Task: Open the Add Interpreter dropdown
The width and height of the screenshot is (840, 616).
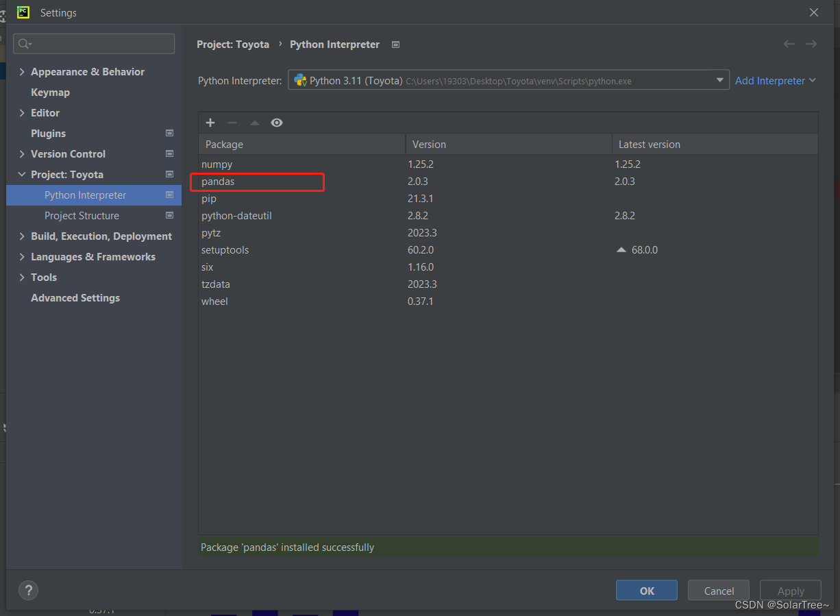Action: pyautogui.click(x=776, y=80)
